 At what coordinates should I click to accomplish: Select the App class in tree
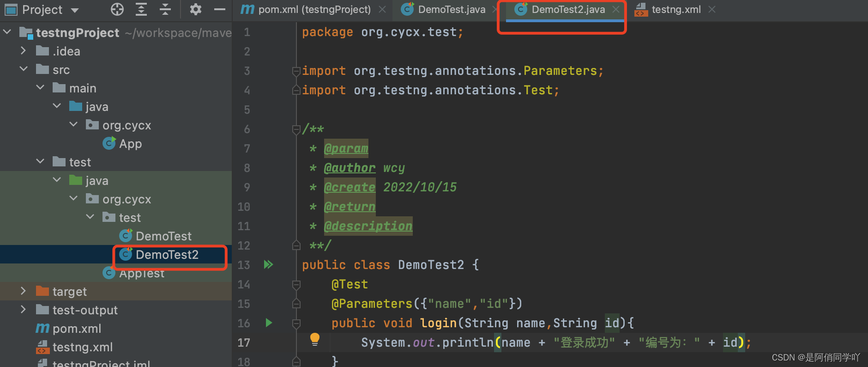point(130,144)
